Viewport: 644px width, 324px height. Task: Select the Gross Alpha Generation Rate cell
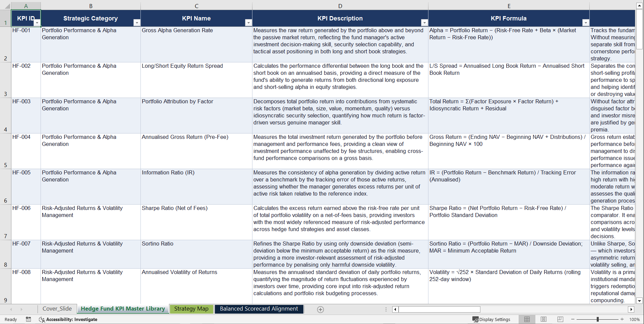coord(196,44)
